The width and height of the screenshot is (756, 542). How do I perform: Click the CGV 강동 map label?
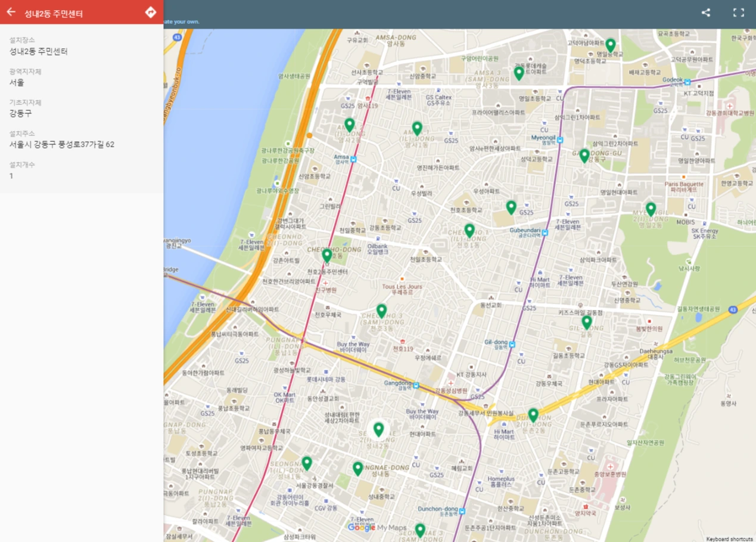click(x=326, y=508)
